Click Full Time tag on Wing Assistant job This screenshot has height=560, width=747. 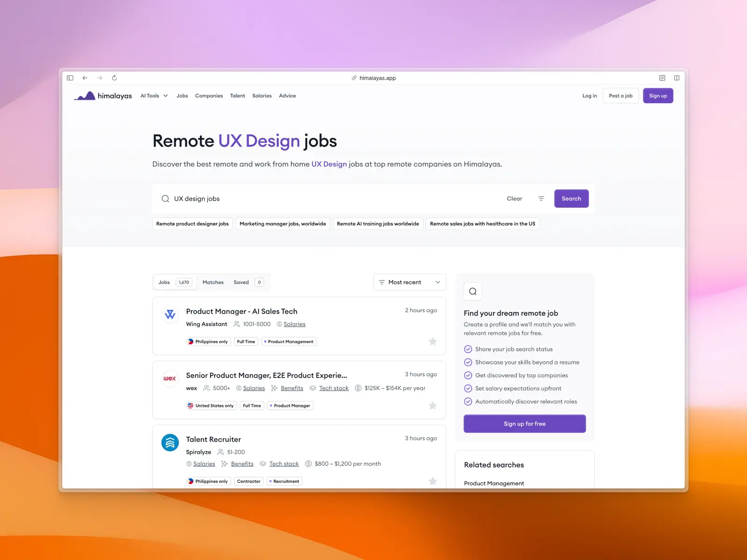click(246, 342)
